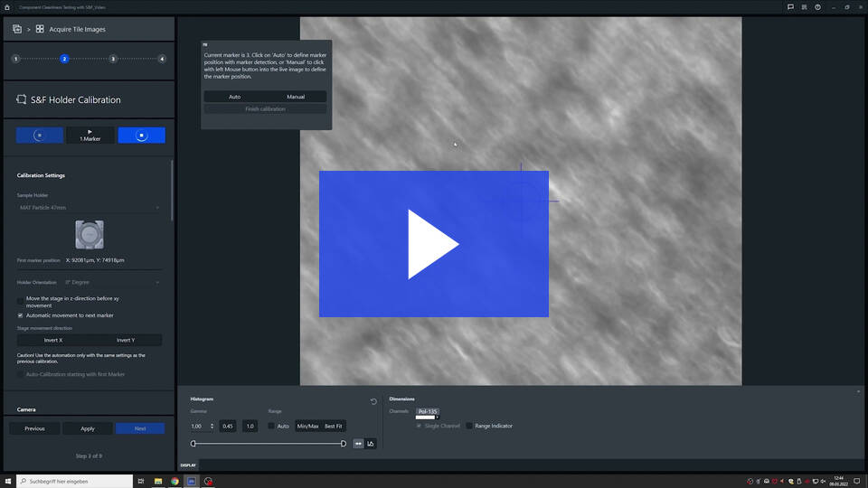Click Auto marker detection button
The height and width of the screenshot is (488, 868).
coord(235,97)
